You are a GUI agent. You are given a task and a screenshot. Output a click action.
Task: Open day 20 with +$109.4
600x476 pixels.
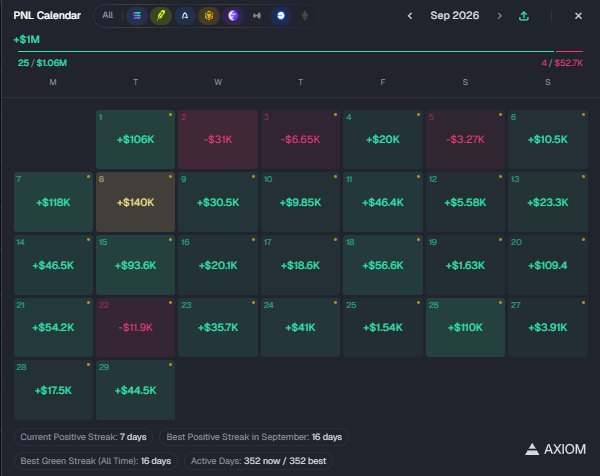[548, 265]
